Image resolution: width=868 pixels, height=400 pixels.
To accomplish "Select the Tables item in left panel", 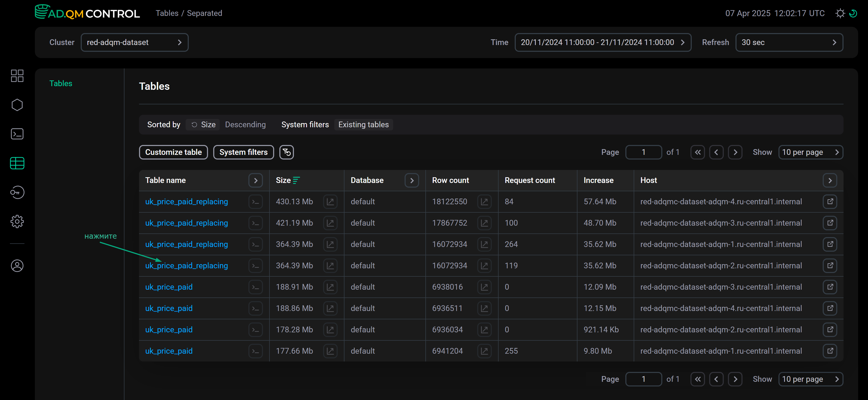I will click(61, 84).
